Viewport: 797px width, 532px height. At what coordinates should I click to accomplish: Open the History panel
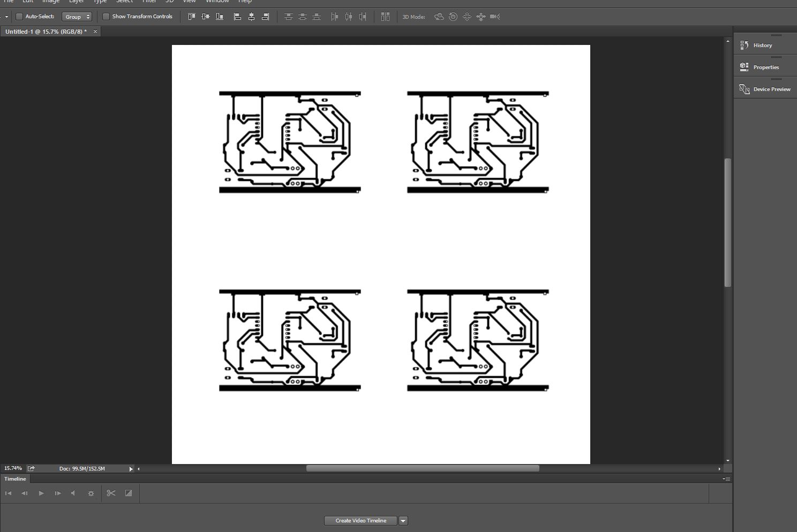click(x=762, y=45)
